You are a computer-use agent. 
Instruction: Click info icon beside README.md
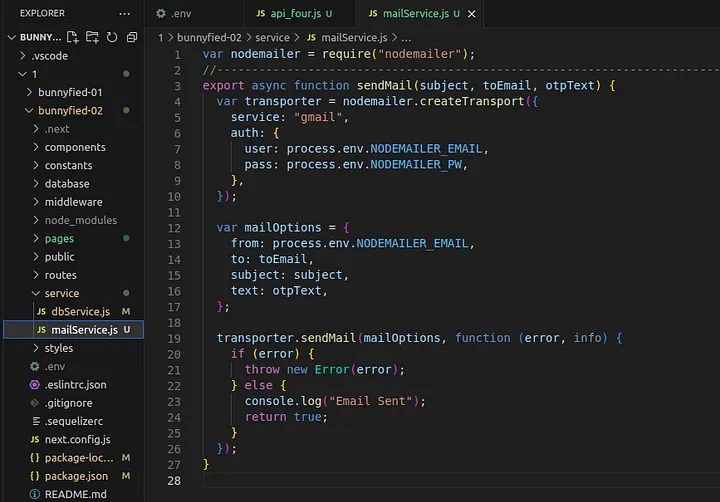click(x=34, y=494)
